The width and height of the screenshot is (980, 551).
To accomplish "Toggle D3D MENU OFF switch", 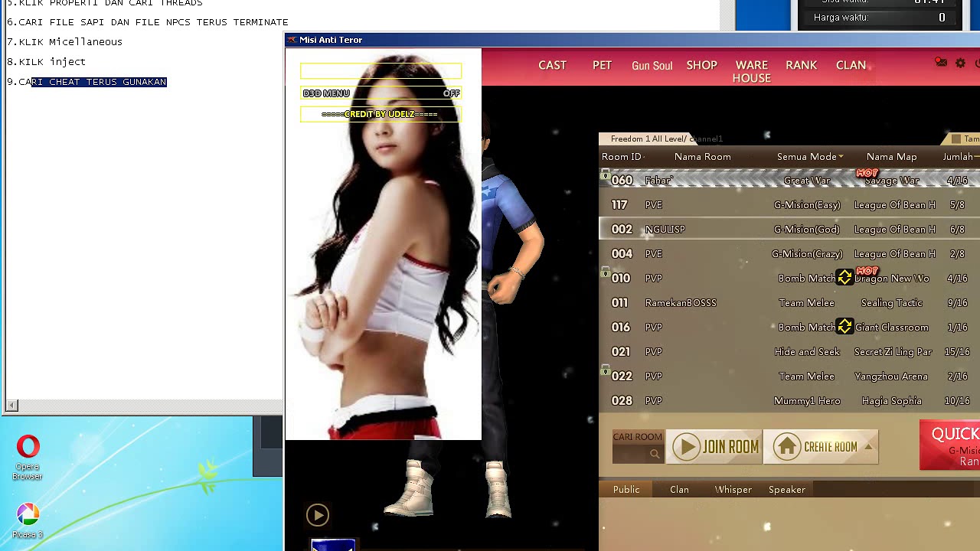I will click(x=451, y=93).
